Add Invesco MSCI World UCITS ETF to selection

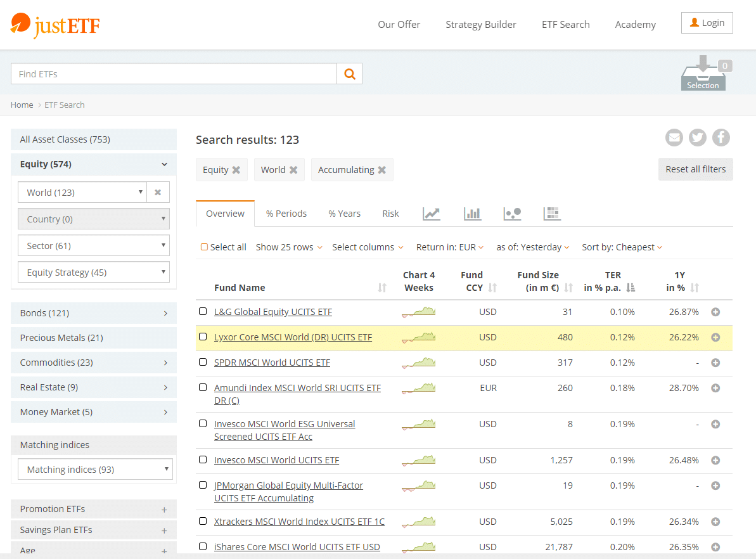coord(715,460)
